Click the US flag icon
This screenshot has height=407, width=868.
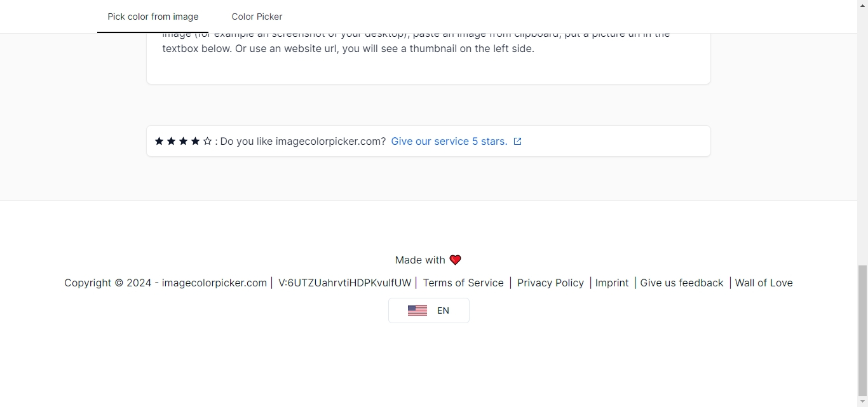tap(417, 310)
